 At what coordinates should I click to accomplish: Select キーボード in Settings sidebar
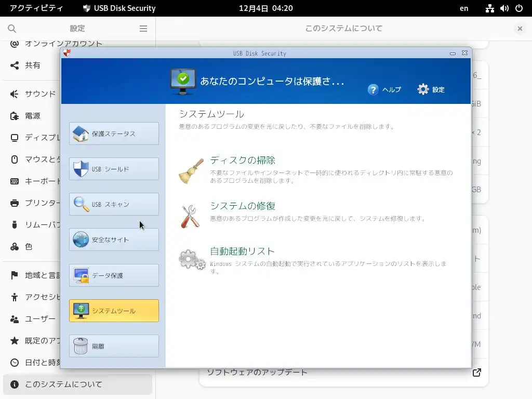[32, 181]
